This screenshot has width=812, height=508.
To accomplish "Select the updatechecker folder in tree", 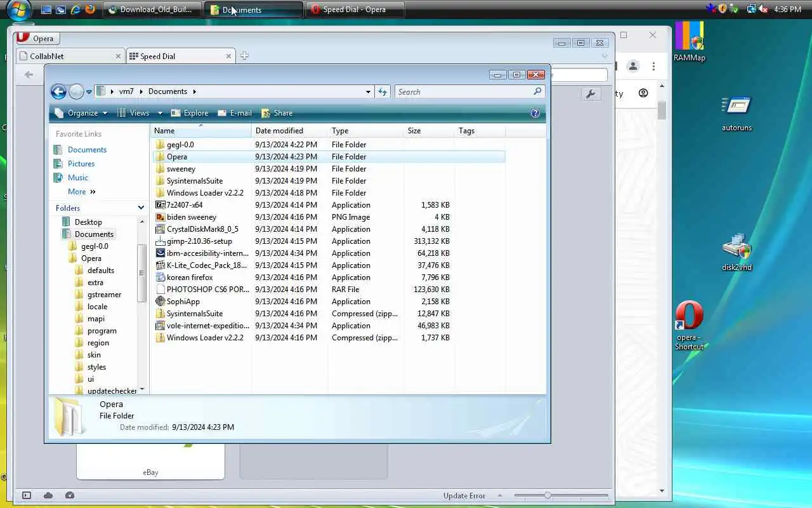I will [x=112, y=391].
